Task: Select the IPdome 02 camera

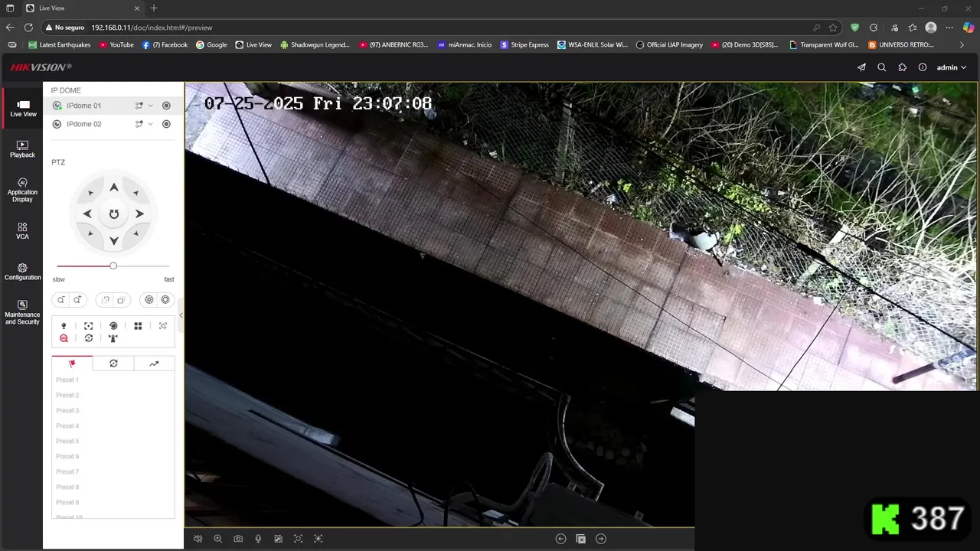Action: tap(83, 124)
